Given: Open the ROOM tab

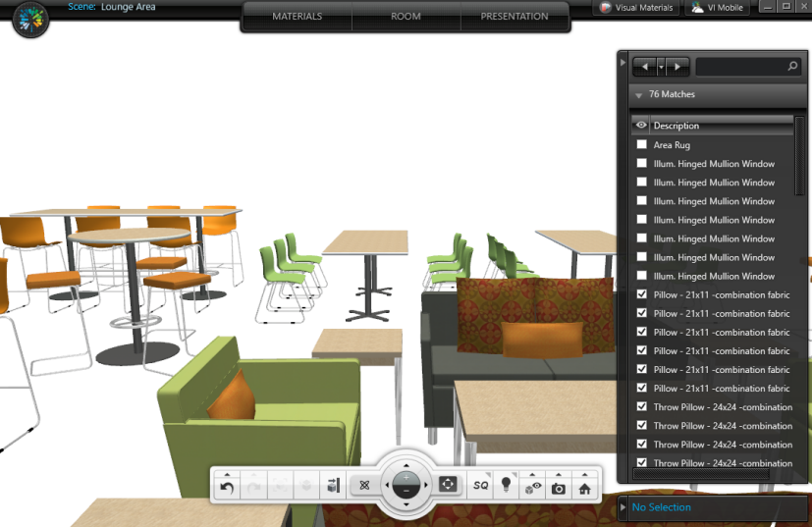Looking at the screenshot, I should tap(406, 17).
